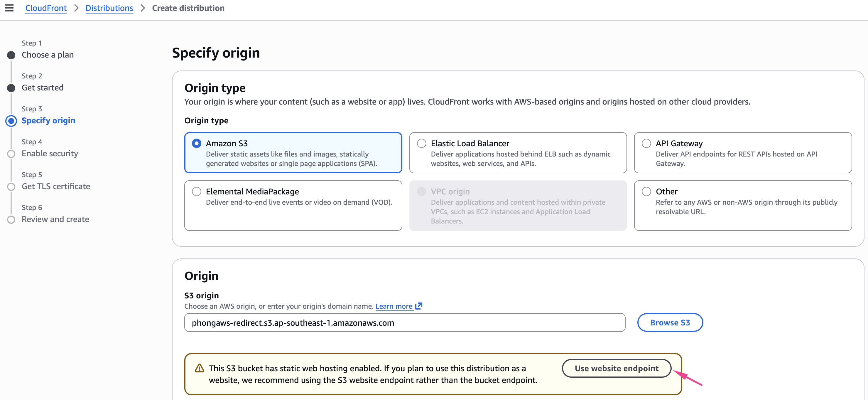Go to CloudFront breadcrumb link
This screenshot has height=400, width=868.
tap(46, 8)
